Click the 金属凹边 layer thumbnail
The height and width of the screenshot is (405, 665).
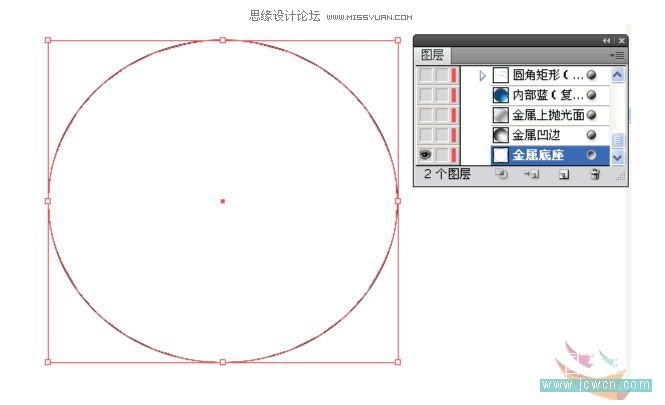(x=500, y=135)
